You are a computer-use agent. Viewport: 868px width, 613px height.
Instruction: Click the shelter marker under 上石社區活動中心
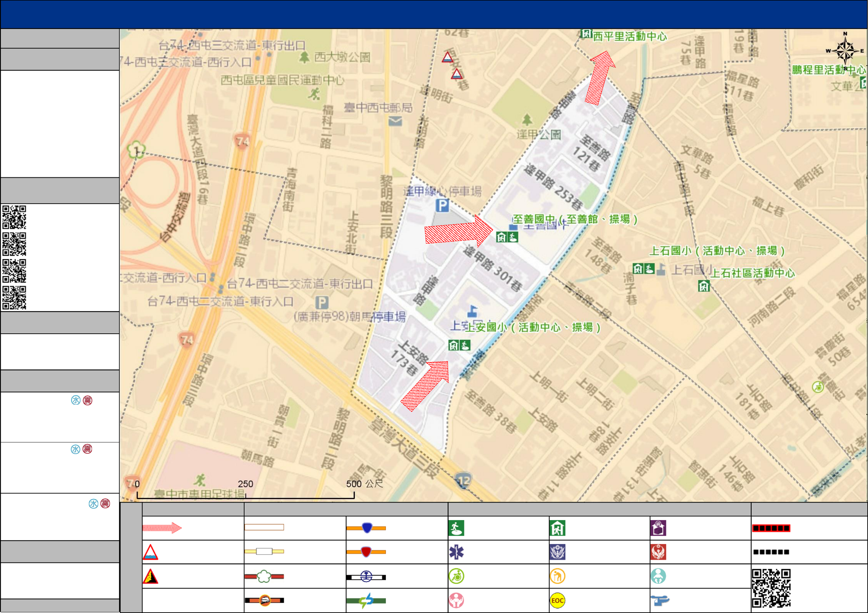coord(704,286)
